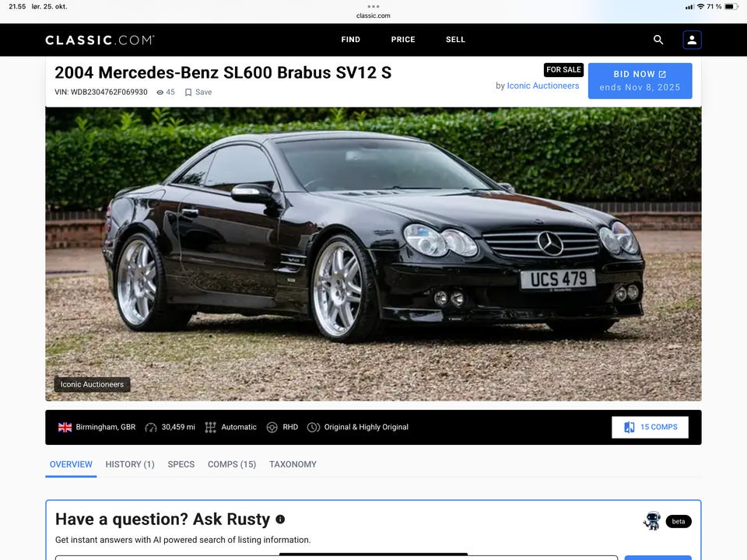Image resolution: width=747 pixels, height=560 pixels.
Task: Open the SELL menu
Action: pyautogui.click(x=455, y=40)
